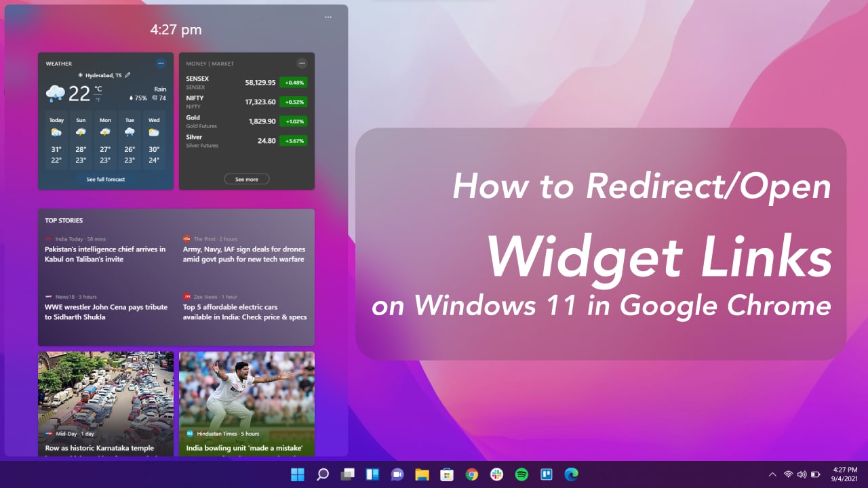This screenshot has height=488, width=868.
Task: Show hidden icons in system tray
Action: 772,474
